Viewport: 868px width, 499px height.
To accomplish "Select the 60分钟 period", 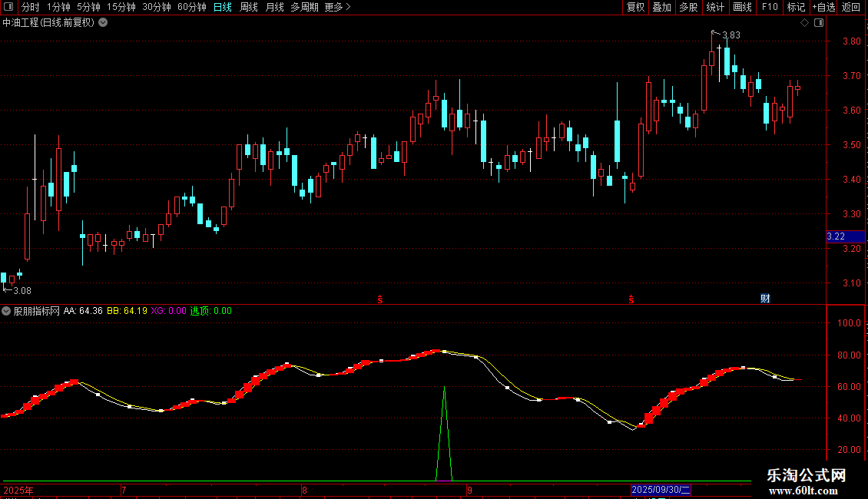I will (192, 7).
